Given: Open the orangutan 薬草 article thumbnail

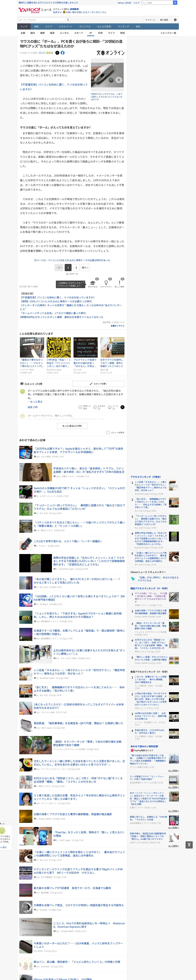Looking at the screenshot, I should point(36,745).
